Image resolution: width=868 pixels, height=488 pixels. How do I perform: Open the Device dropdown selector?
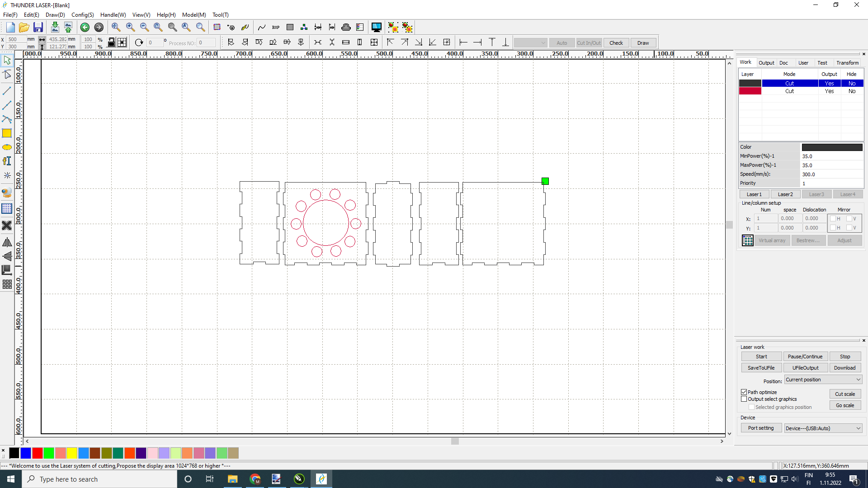[823, 428]
